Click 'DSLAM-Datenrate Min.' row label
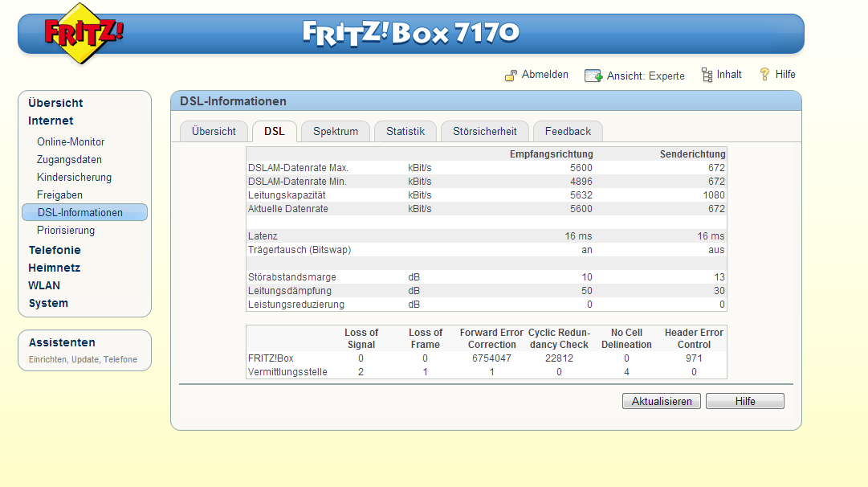Viewport: 868px width, 487px height. click(297, 182)
